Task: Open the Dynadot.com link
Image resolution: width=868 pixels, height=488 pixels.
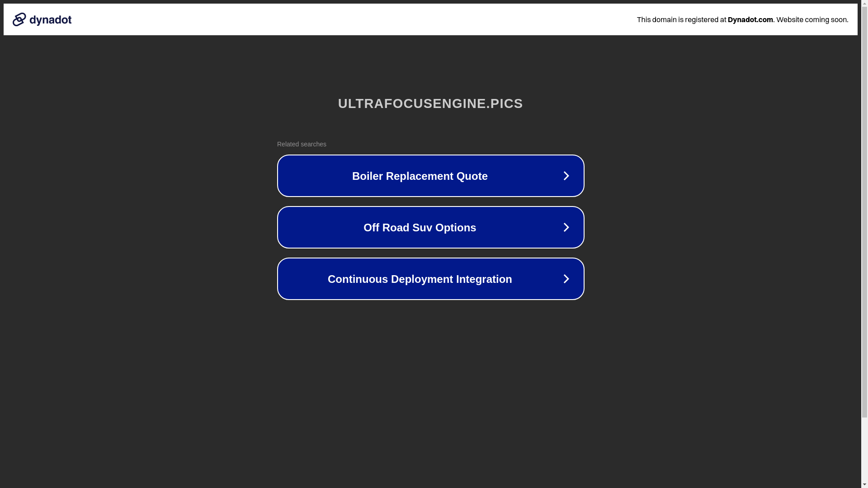Action: click(750, 19)
